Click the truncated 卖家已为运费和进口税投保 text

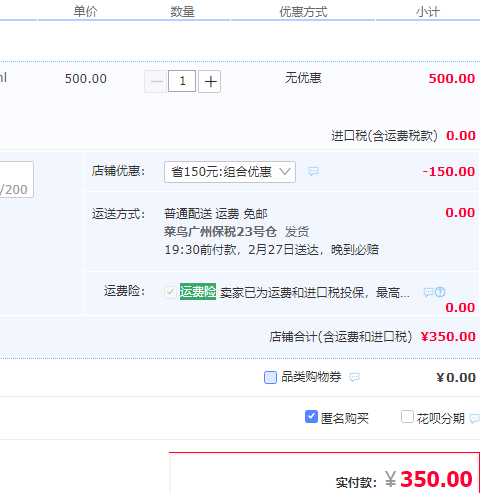pos(315,293)
